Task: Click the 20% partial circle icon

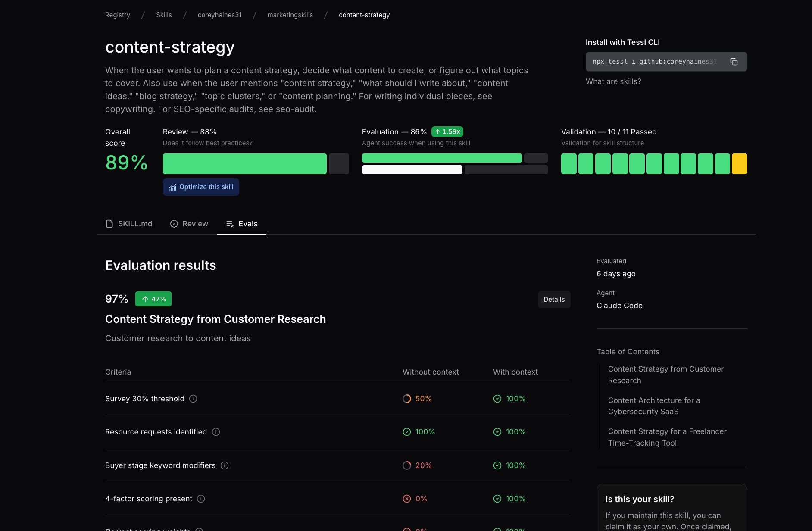Action: (407, 465)
